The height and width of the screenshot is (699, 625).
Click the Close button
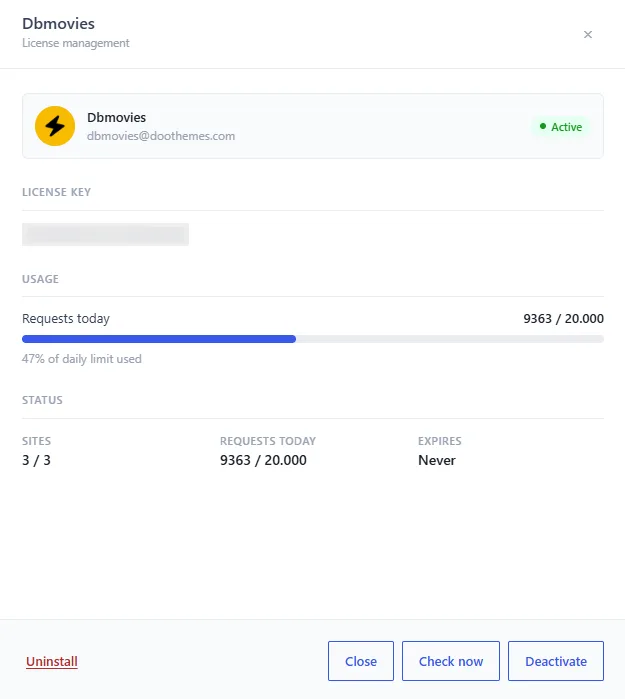pyautogui.click(x=361, y=661)
